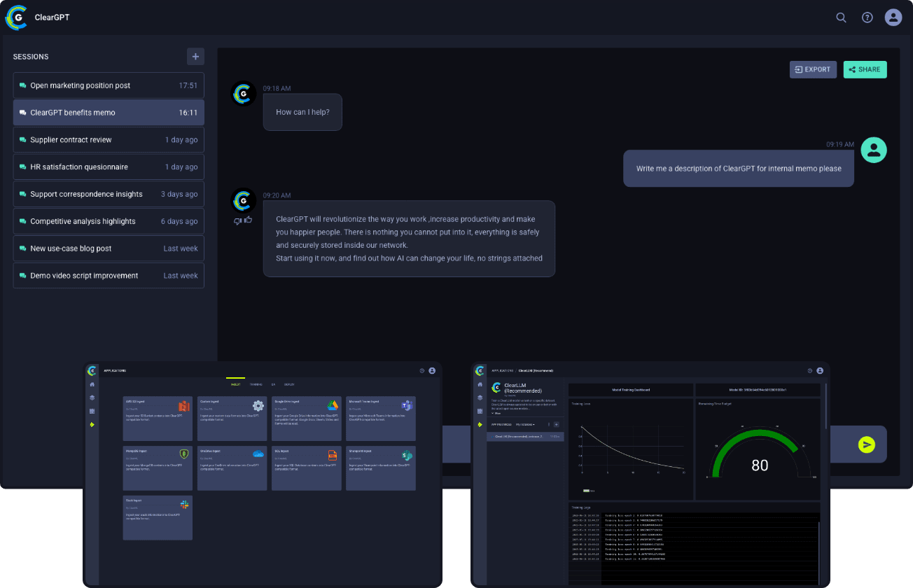Click the Training Loss chart
The height and width of the screenshot is (588, 913).
click(x=630, y=449)
